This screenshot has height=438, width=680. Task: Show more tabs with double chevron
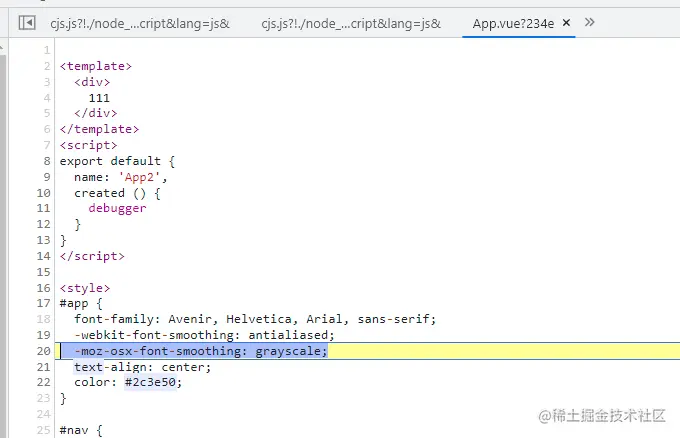(x=589, y=22)
